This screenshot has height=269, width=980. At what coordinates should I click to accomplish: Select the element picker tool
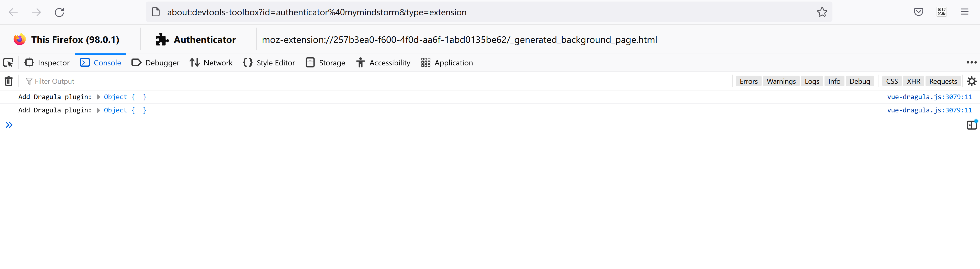8,62
